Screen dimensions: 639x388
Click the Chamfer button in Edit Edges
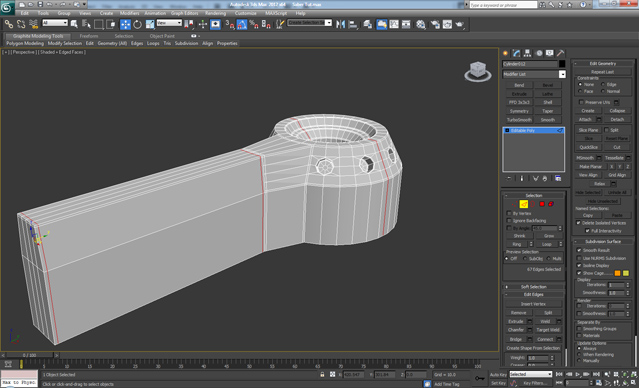point(516,330)
